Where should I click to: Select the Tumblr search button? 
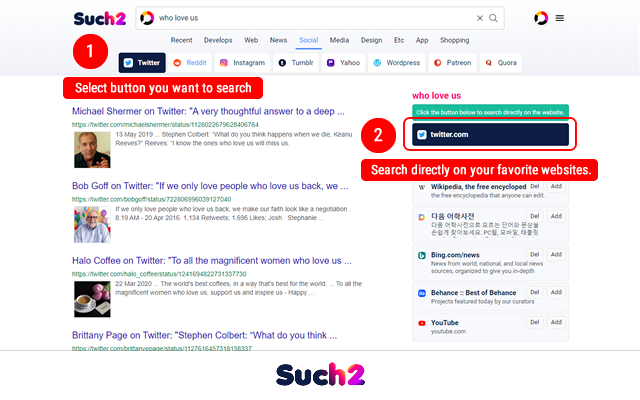(296, 62)
